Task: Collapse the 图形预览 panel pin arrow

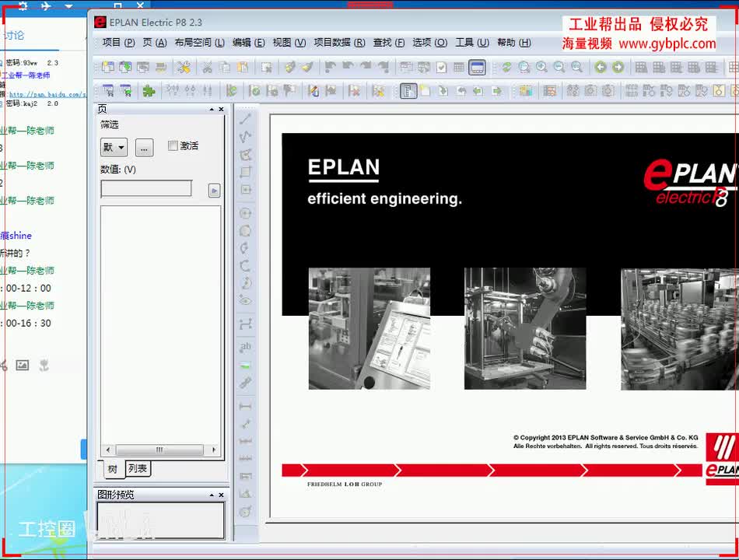Action: pos(212,495)
